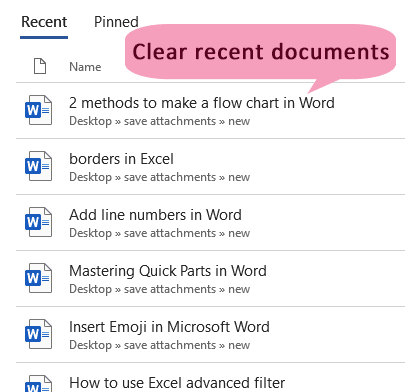Viewport: 405px width, 392px height.
Task: Click the folder path under 'Mastering Quick Parts in Word'
Action: pyautogui.click(x=159, y=289)
